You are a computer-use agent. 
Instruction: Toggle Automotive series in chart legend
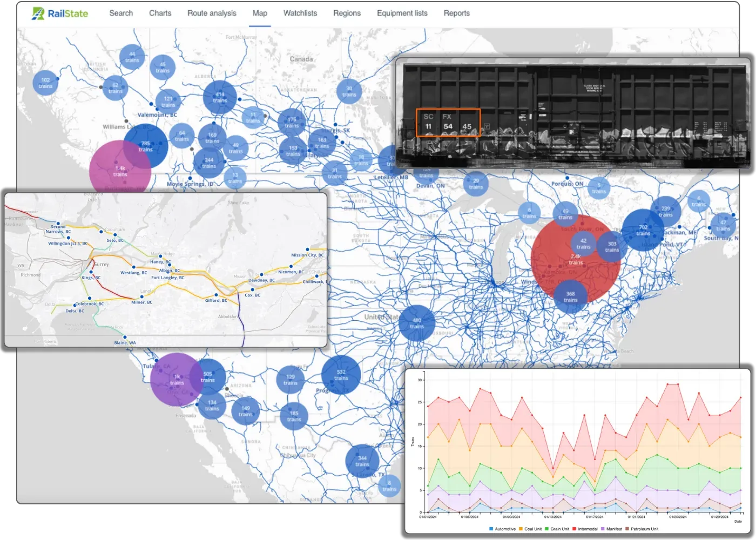(502, 529)
